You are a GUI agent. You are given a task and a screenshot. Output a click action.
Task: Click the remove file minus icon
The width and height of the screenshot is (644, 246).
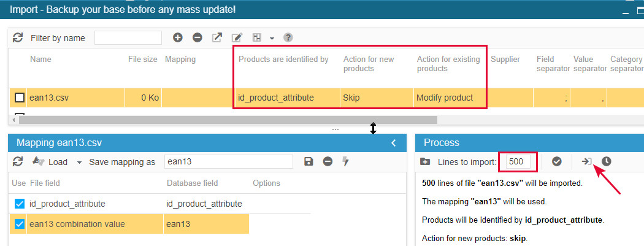[x=197, y=37]
